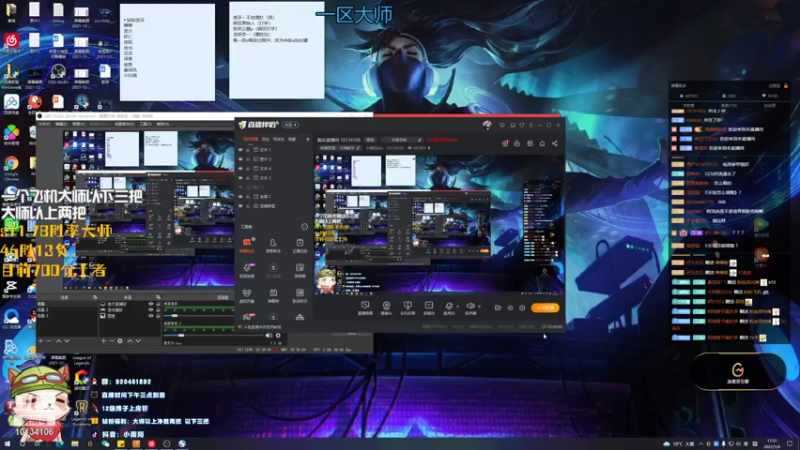The image size is (800, 450).
Task: Add a video playback source in bottom bar
Action: coord(429,307)
